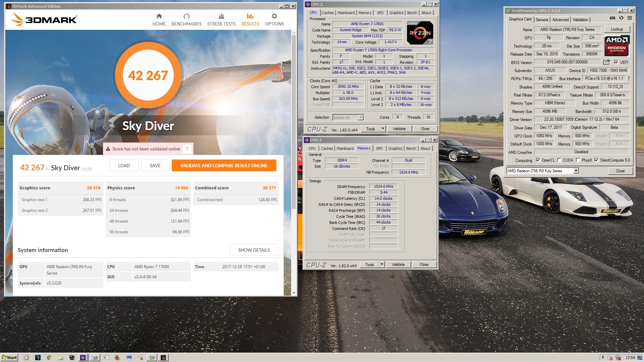Open the Socket #1 selection dropdown

click(361, 118)
